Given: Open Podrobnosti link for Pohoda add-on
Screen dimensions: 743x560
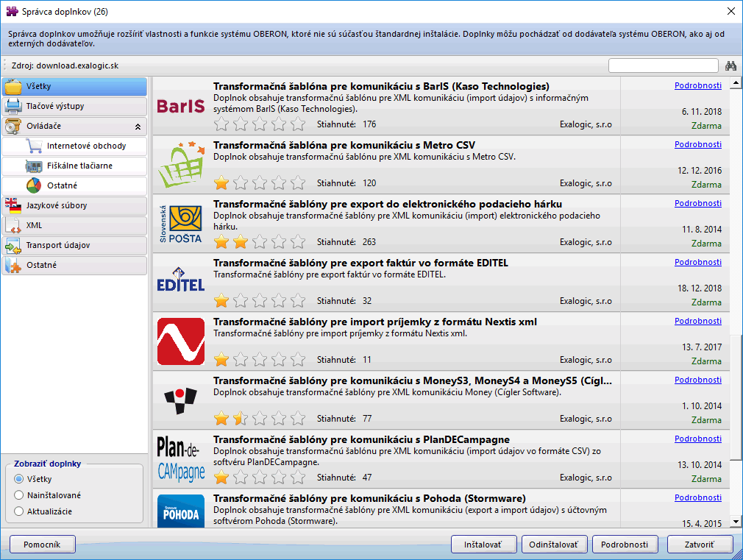Looking at the screenshot, I should (x=698, y=497).
